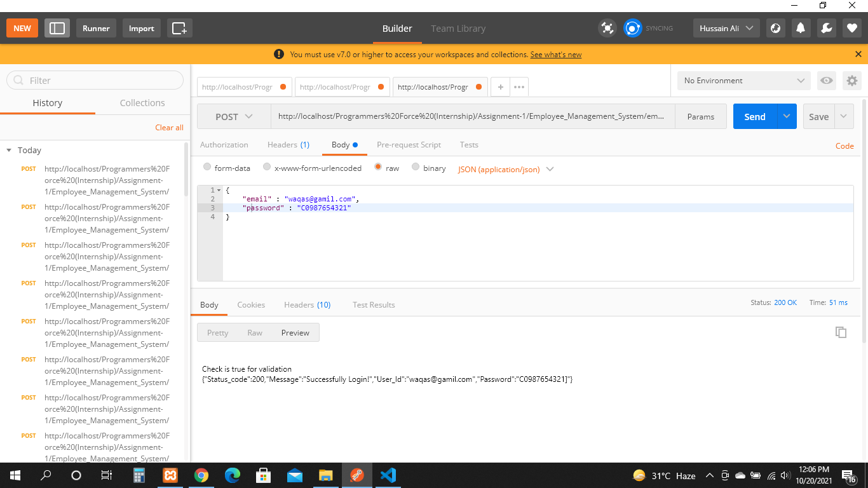
Task: Copy the response with the copy icon
Action: 841,332
